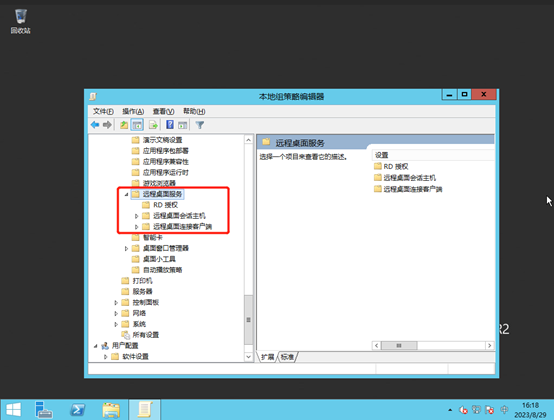Launch PowerShell from the taskbar

click(x=77, y=410)
